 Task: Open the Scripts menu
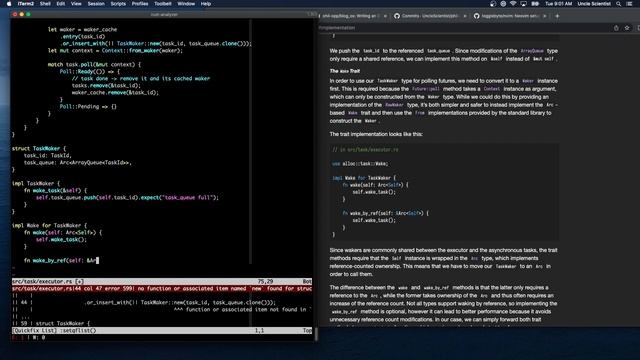(118, 4)
